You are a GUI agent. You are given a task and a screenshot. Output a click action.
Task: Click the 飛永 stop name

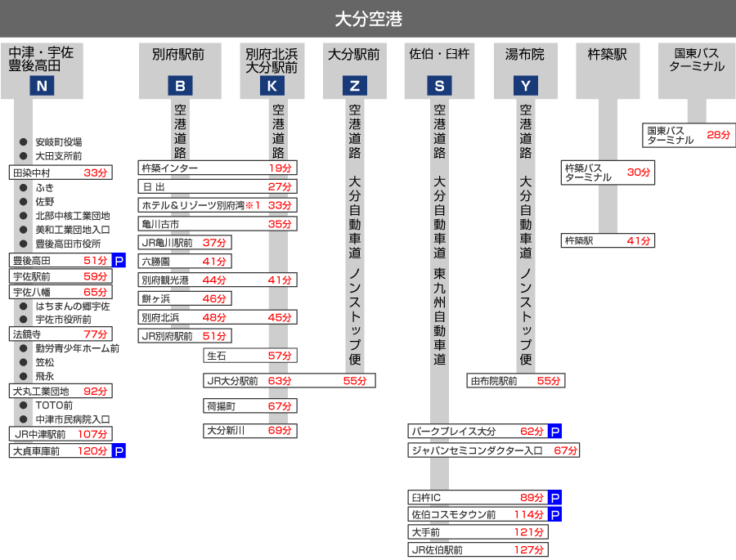(45, 376)
